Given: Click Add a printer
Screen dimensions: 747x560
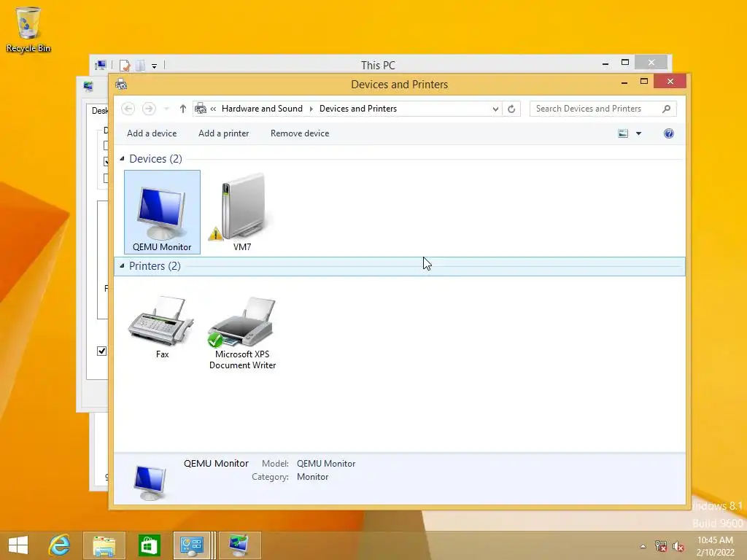Looking at the screenshot, I should 223,133.
